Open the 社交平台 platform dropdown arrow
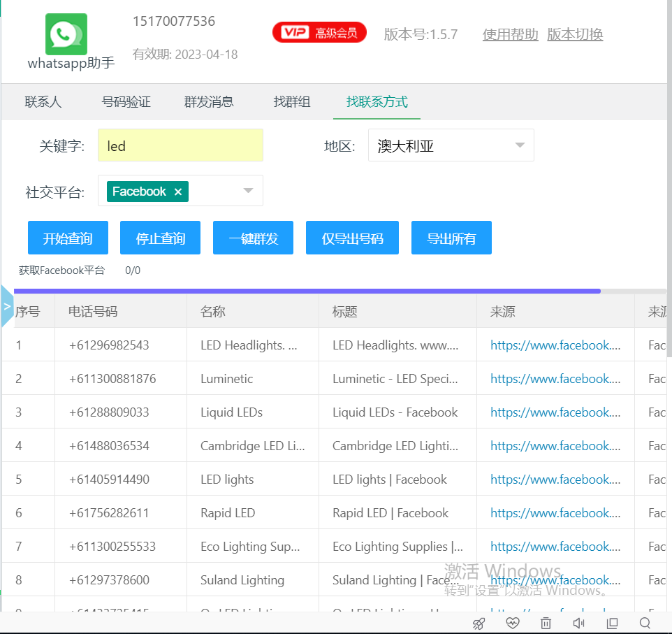 (248, 191)
